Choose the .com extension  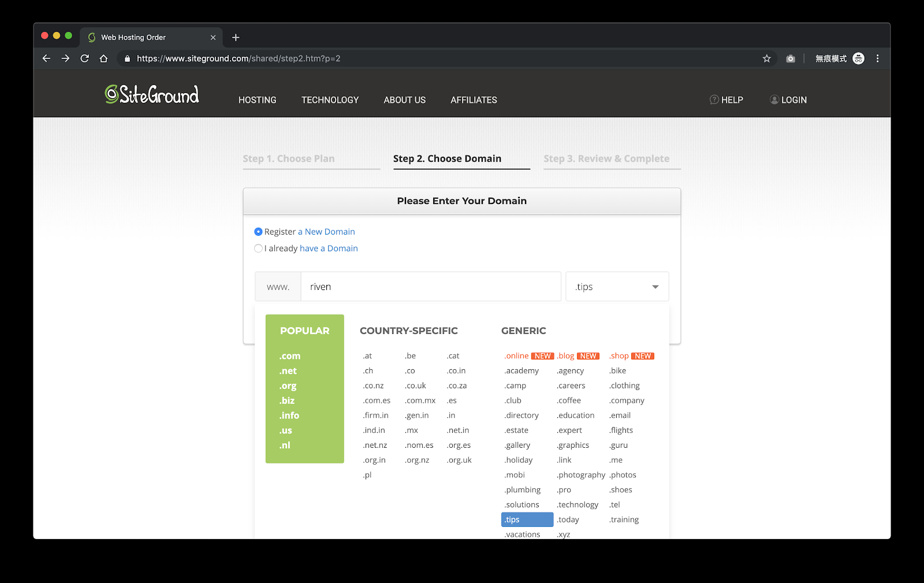point(290,356)
